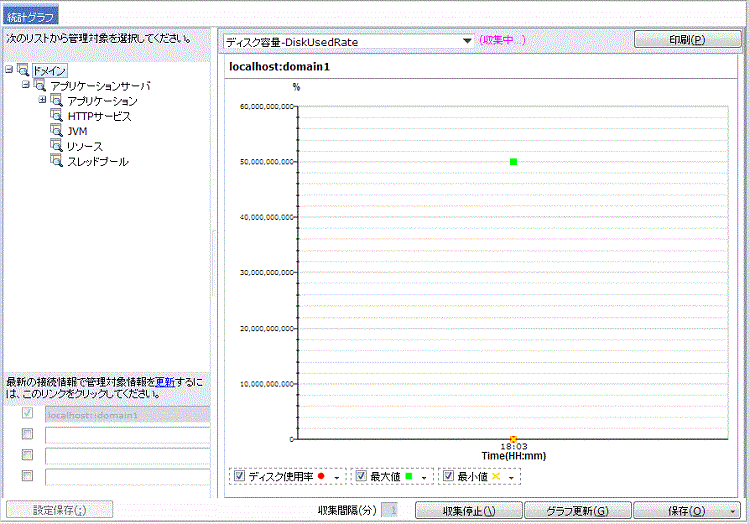Click the green 最大値 data point on graph

pos(513,162)
